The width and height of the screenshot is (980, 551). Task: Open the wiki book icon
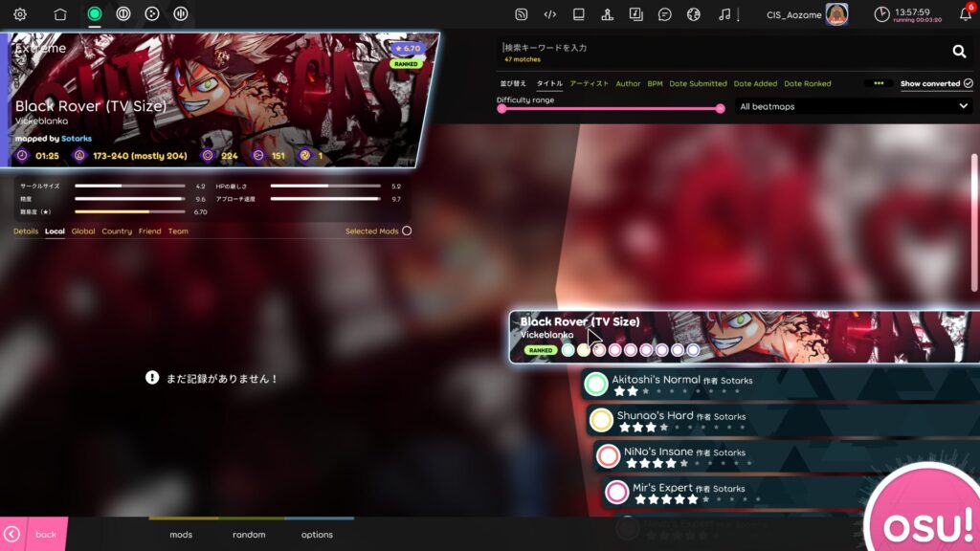click(579, 14)
